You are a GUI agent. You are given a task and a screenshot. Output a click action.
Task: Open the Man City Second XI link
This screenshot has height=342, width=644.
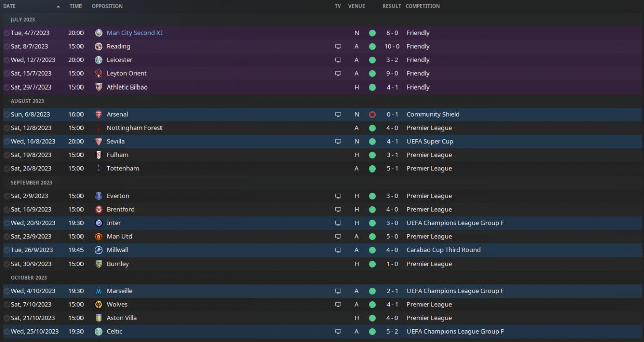tap(134, 33)
